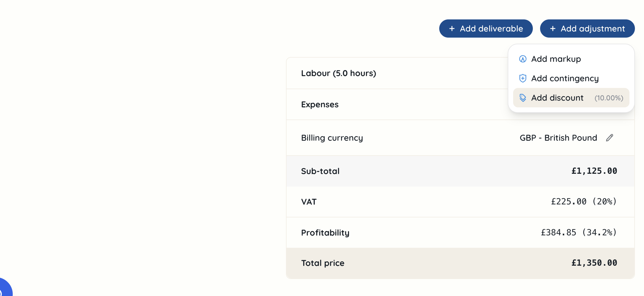644x296 pixels.
Task: Click the plus icon on Add adjustment
Action: [553, 28]
